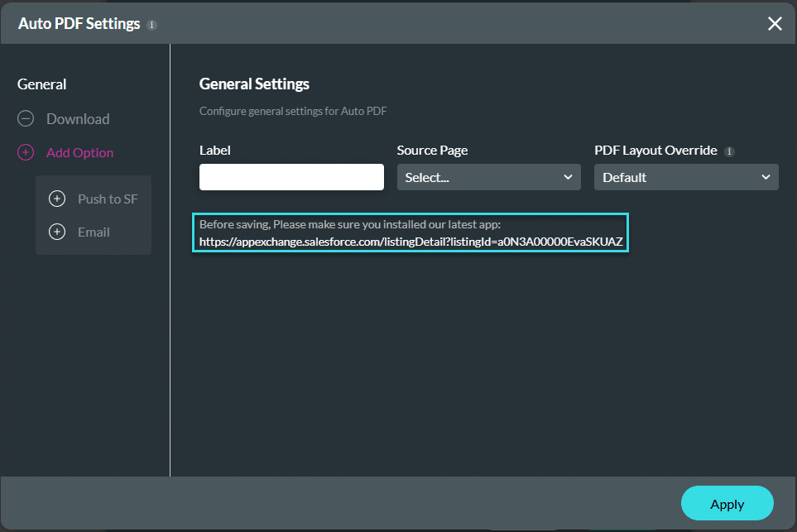Click info icon beside PDF Layout Override
This screenshot has width=797, height=532.
pos(729,151)
